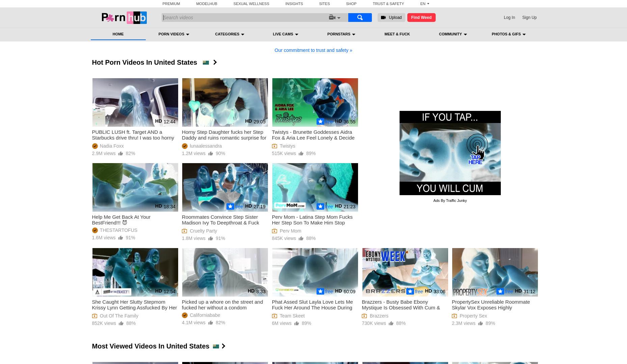The image size is (627, 364).
Task: Open Sexual Wellness in the top bar
Action: tap(251, 4)
